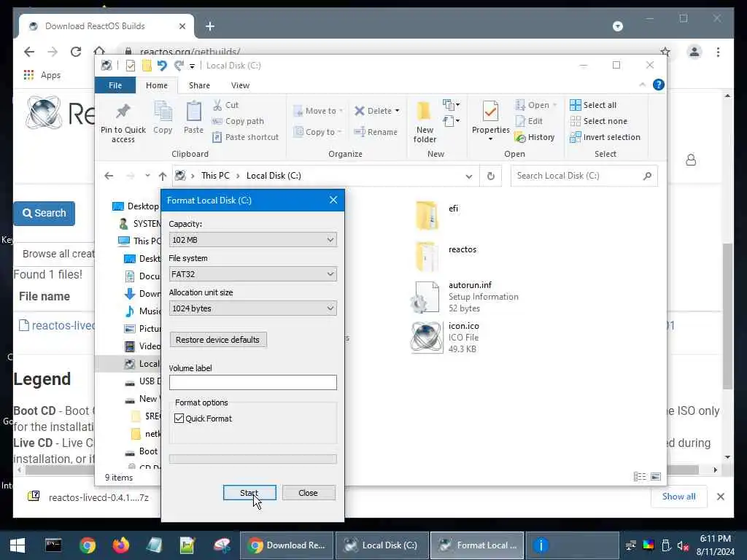Screen dimensions: 747x560
Task: Click the Delete X icon
Action: click(360, 111)
